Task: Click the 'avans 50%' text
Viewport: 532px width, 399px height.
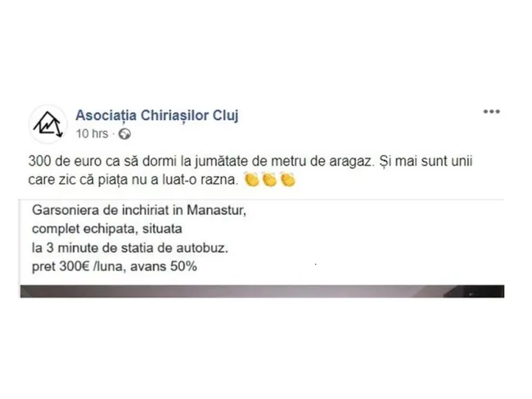Action: pyautogui.click(x=164, y=267)
